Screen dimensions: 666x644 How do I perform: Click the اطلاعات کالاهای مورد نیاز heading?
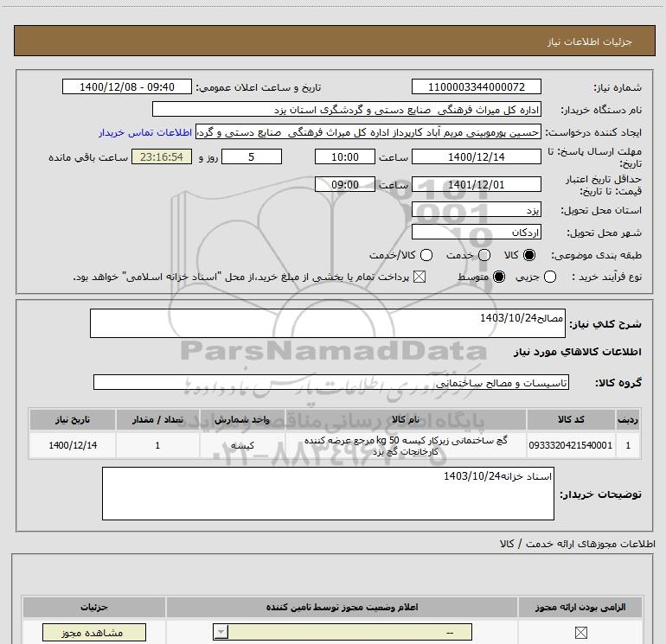[578, 352]
